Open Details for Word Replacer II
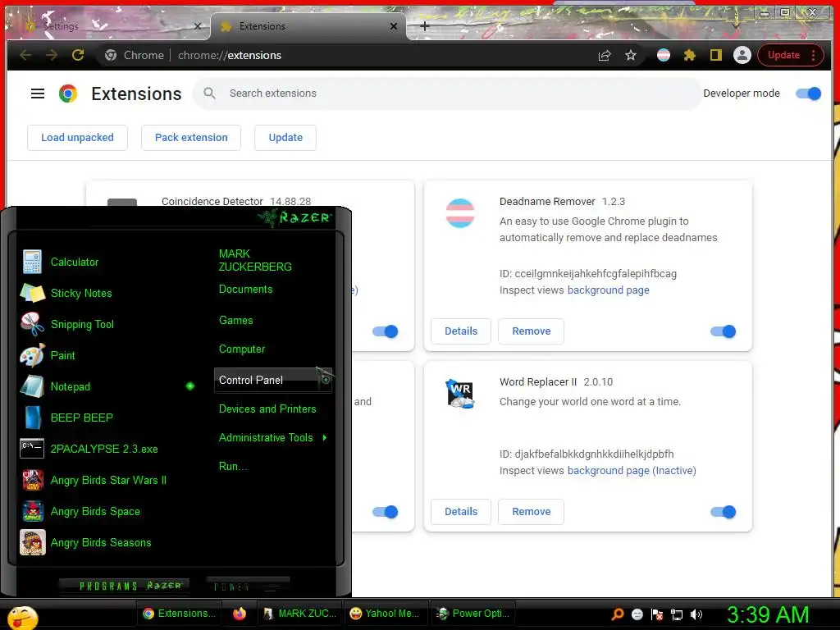The height and width of the screenshot is (630, 840). [x=461, y=512]
